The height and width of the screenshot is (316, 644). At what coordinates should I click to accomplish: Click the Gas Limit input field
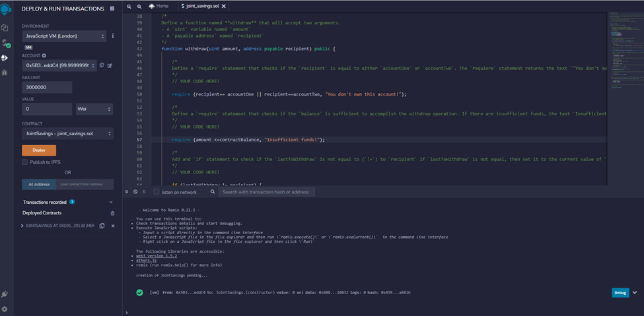tap(47, 88)
